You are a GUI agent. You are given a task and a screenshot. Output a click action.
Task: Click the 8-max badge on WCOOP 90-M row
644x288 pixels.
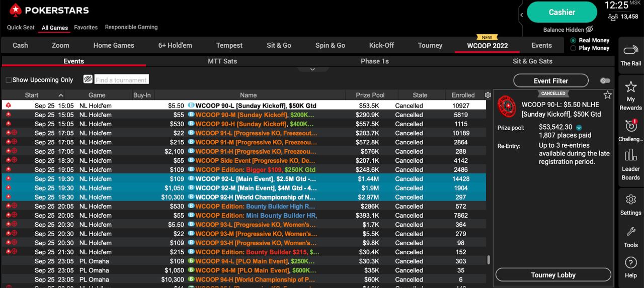(191, 115)
